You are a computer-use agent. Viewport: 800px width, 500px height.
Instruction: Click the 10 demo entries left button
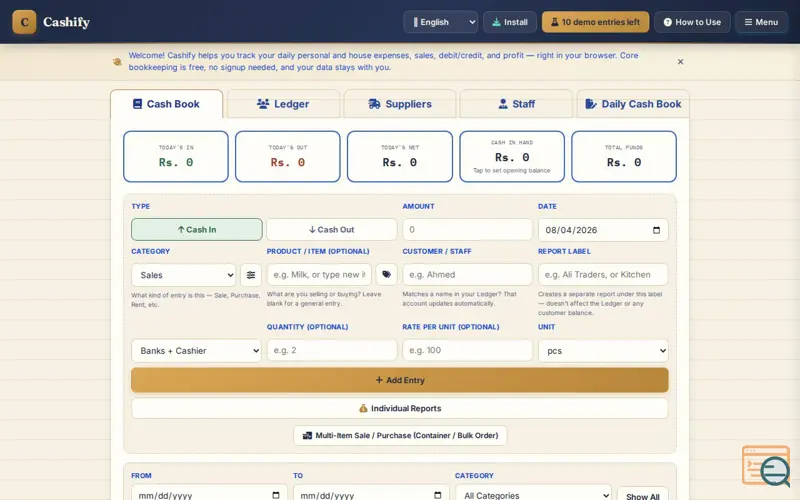pyautogui.click(x=595, y=22)
